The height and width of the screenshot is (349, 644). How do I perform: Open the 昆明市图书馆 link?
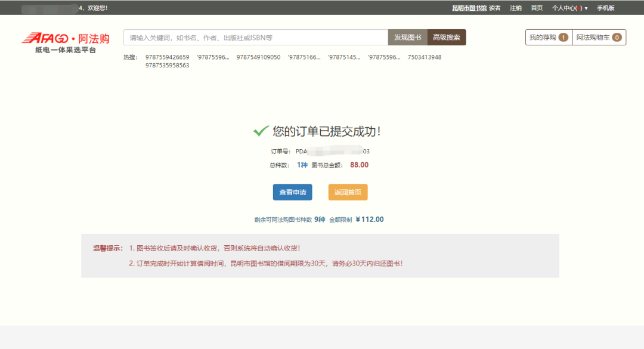click(469, 8)
